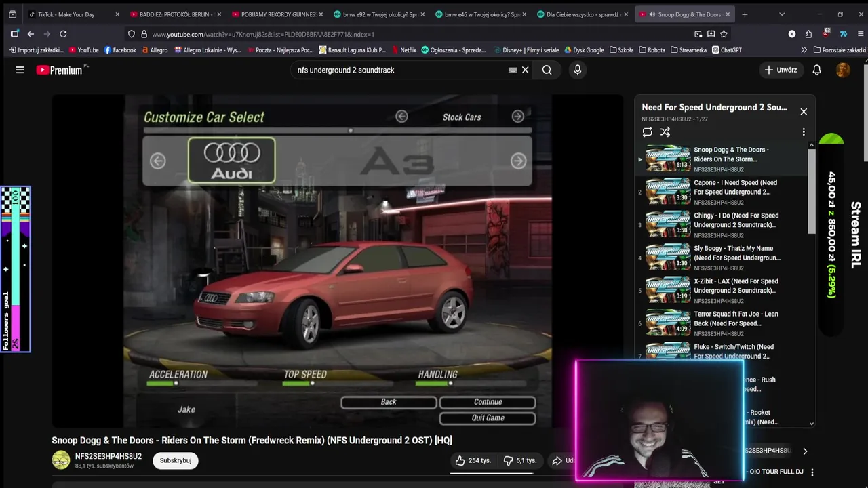Open the YouTube guide hamburger menu
This screenshot has height=488, width=868.
click(20, 70)
